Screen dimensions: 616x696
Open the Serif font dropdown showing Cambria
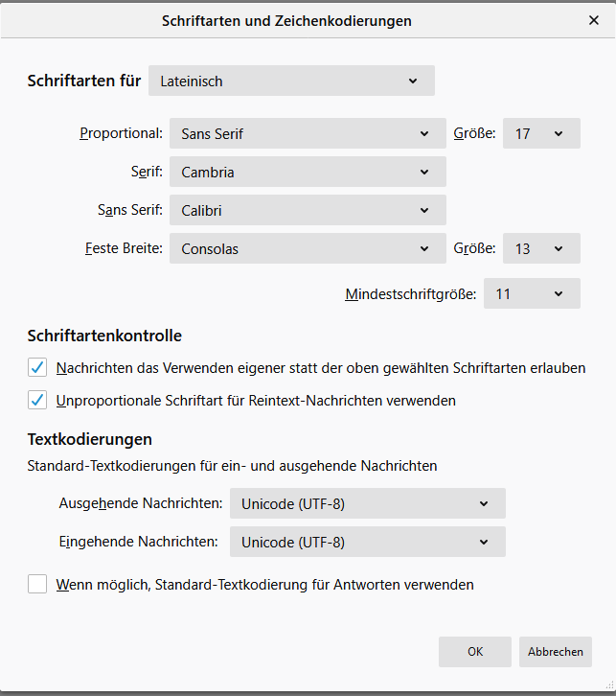(x=307, y=173)
